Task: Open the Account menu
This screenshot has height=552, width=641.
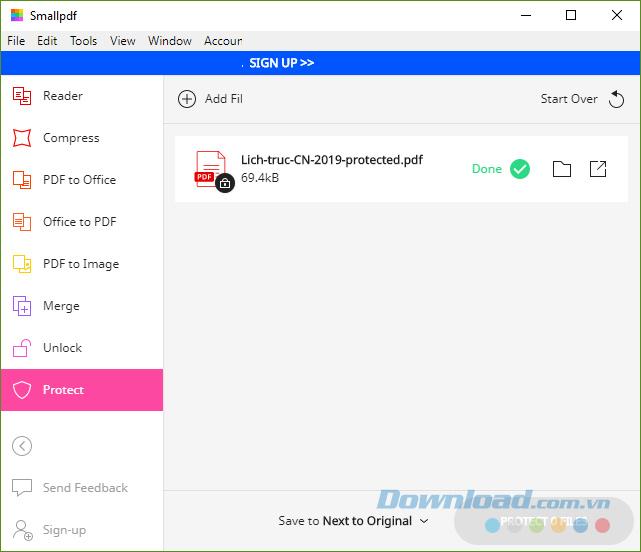Action: click(223, 41)
